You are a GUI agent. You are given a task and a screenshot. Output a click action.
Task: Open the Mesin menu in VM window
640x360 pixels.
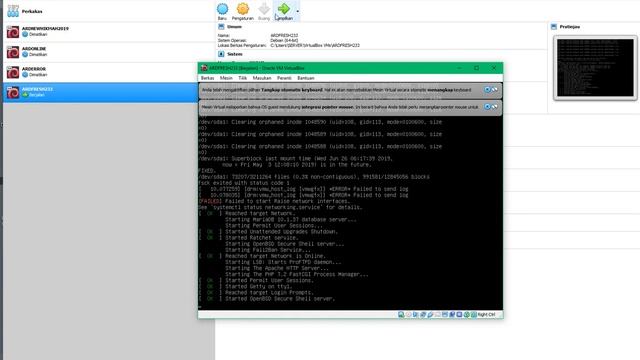point(226,78)
